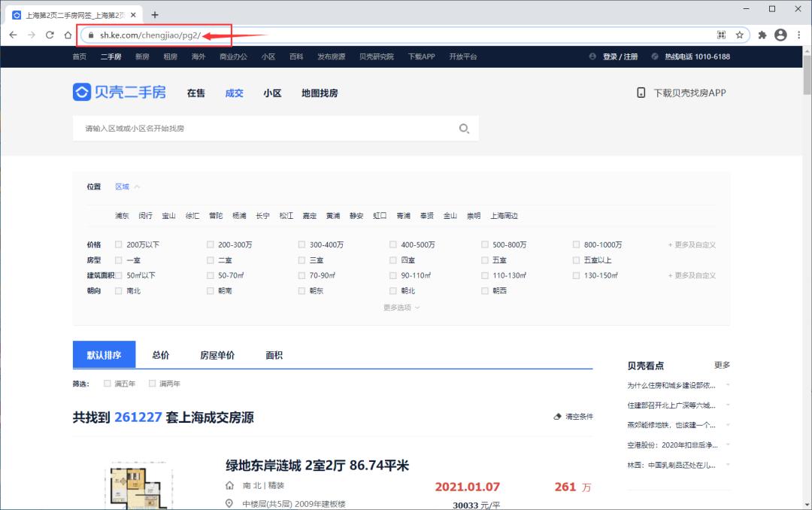Click the location pin icon in listing
The image size is (812, 510).
point(229,503)
